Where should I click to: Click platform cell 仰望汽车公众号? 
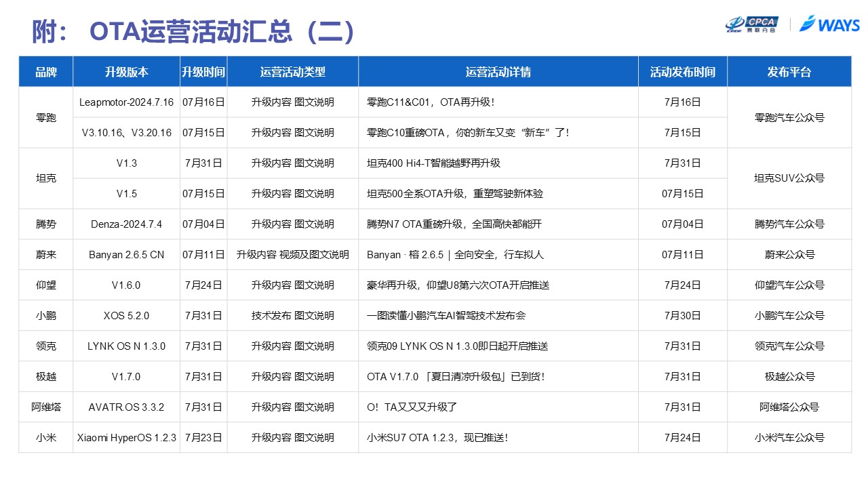click(789, 285)
